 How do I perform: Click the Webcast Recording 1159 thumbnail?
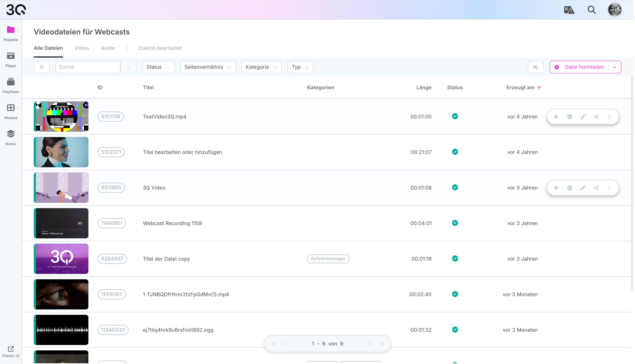[61, 224]
